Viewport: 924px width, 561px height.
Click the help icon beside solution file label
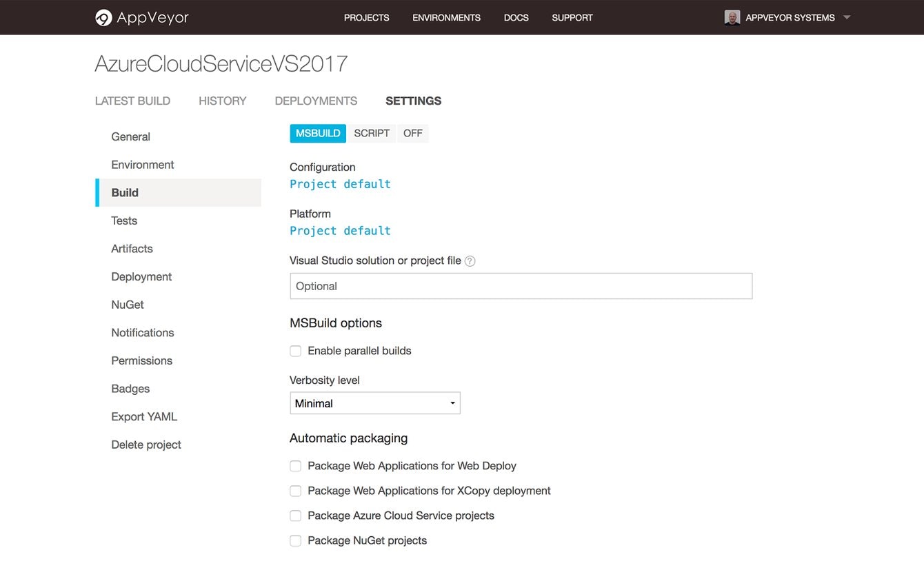tap(470, 261)
